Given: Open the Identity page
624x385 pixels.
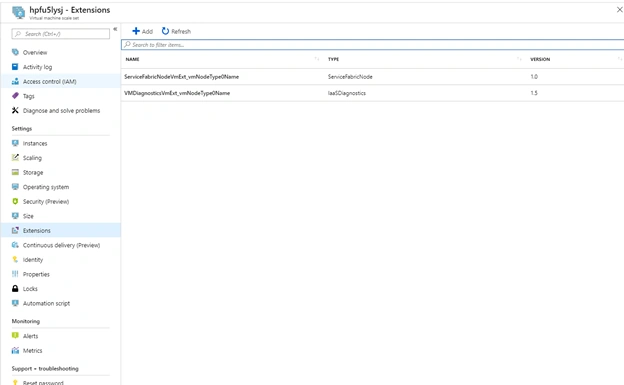Looking at the screenshot, I should (x=33, y=260).
